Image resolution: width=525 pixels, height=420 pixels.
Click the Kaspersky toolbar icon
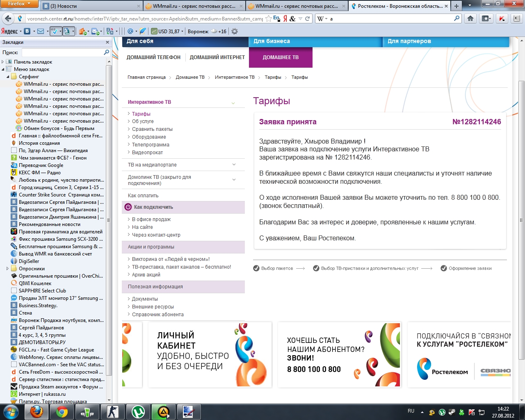click(502, 18)
